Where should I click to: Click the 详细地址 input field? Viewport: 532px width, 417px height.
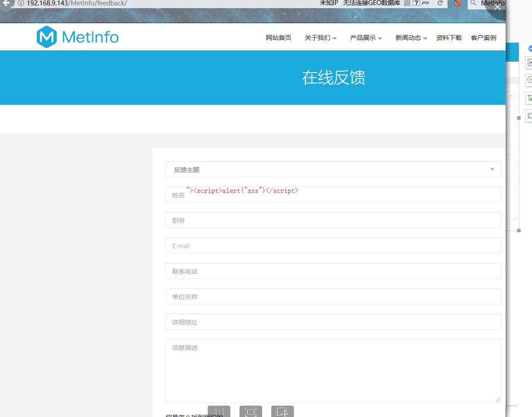(x=333, y=322)
